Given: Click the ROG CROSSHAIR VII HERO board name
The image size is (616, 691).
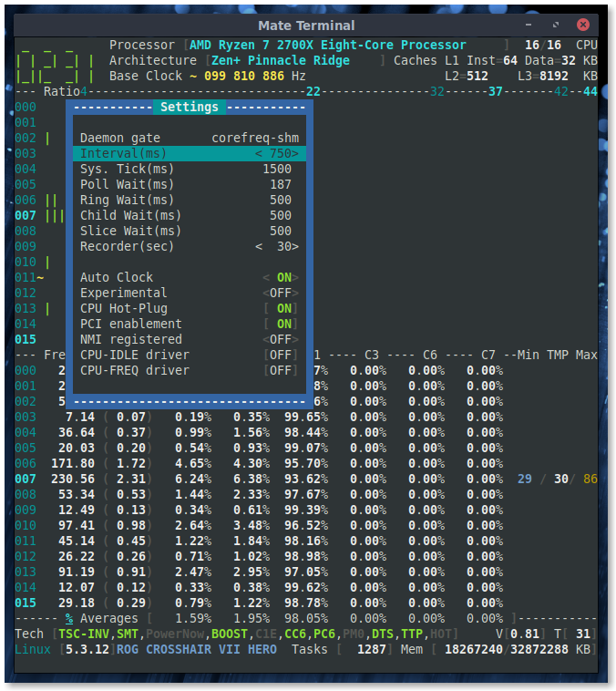Looking at the screenshot, I should [x=197, y=649].
